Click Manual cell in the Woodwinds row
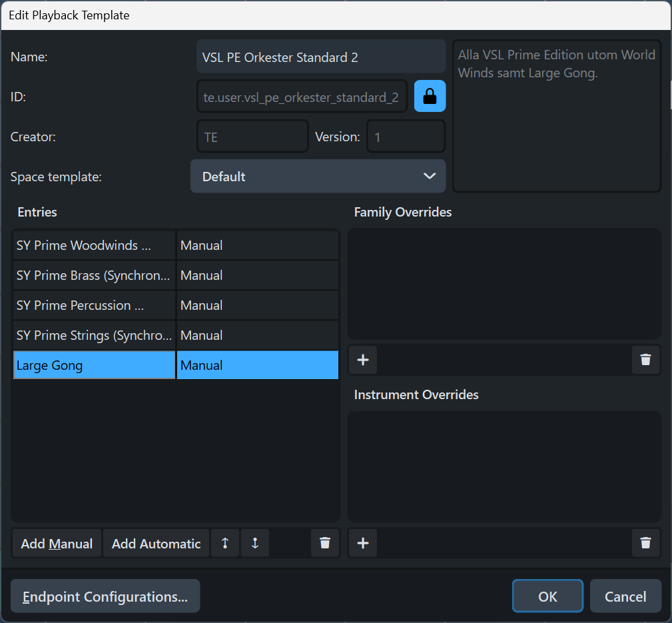This screenshot has height=623, width=672. pos(258,245)
